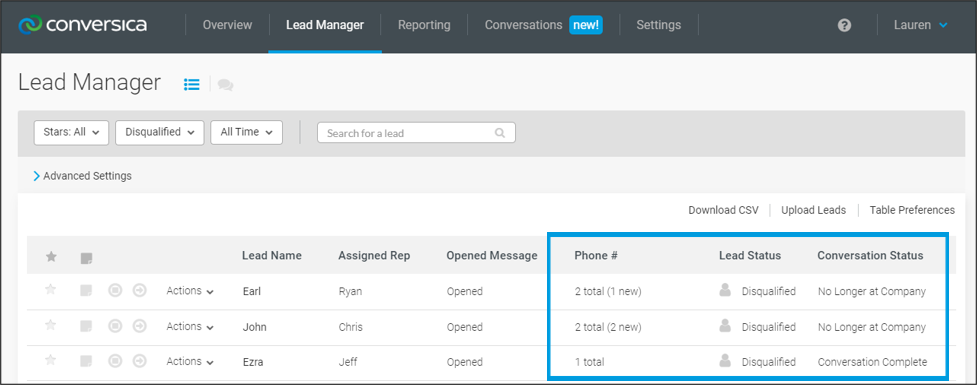977x385 pixels.
Task: Open note icon for Ezra
Action: 86,361
